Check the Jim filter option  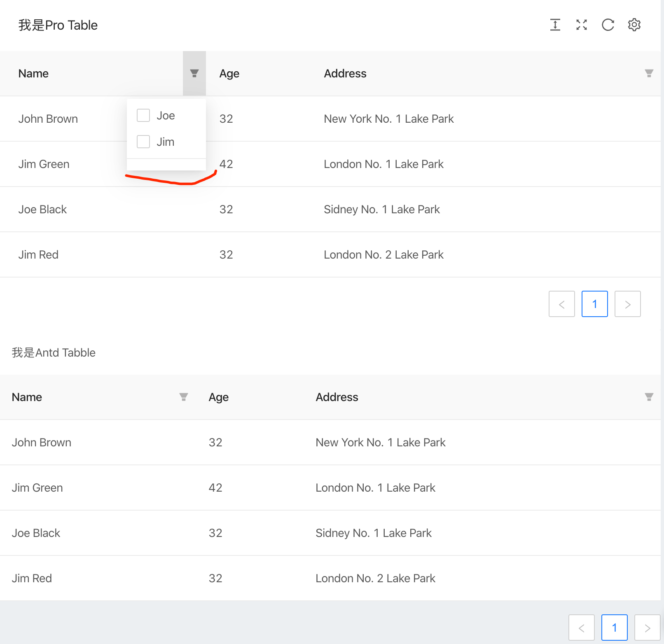click(143, 142)
